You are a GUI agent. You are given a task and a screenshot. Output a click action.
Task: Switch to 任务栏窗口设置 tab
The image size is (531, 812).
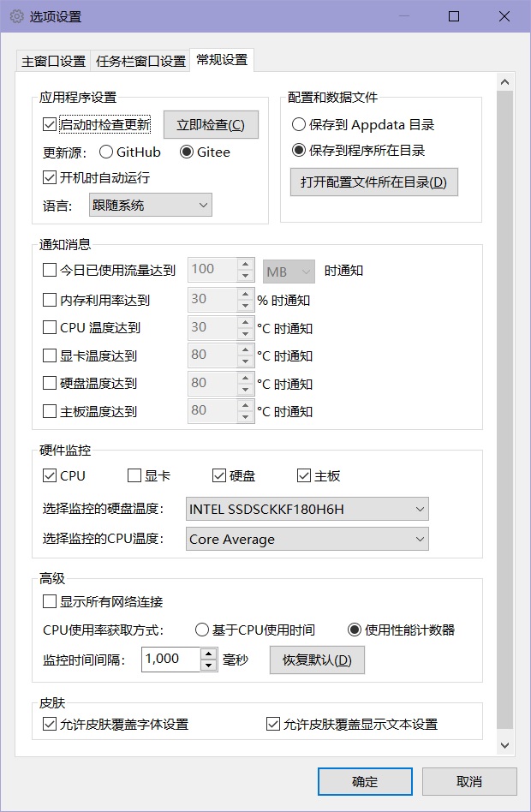(x=140, y=62)
